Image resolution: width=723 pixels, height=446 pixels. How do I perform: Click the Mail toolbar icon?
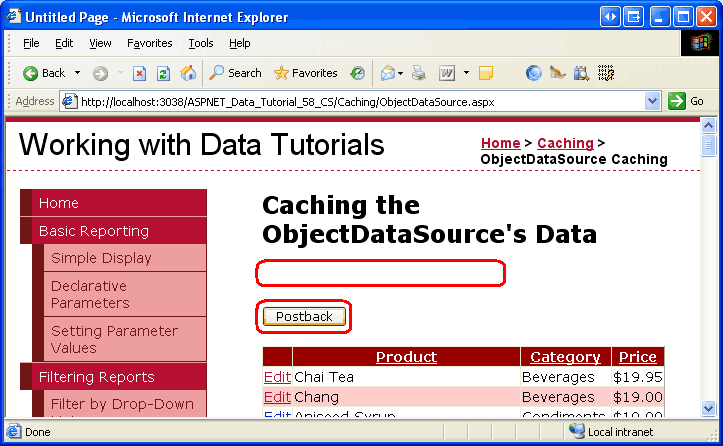[x=387, y=73]
